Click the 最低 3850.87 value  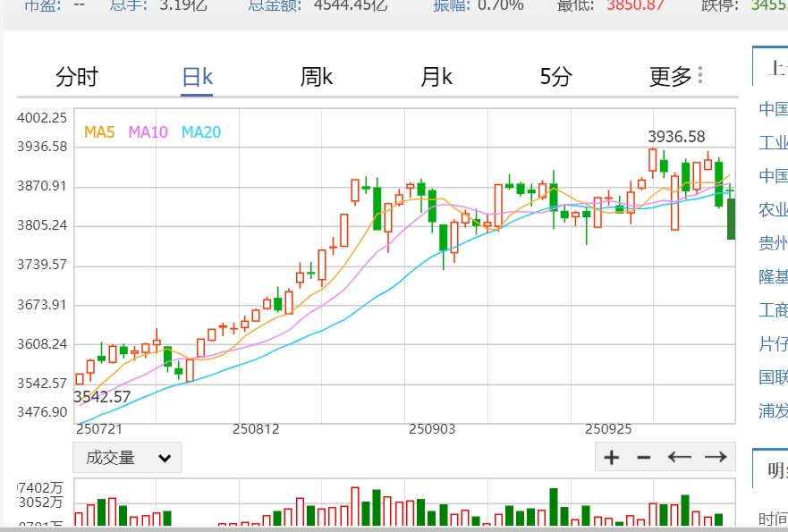(635, 5)
